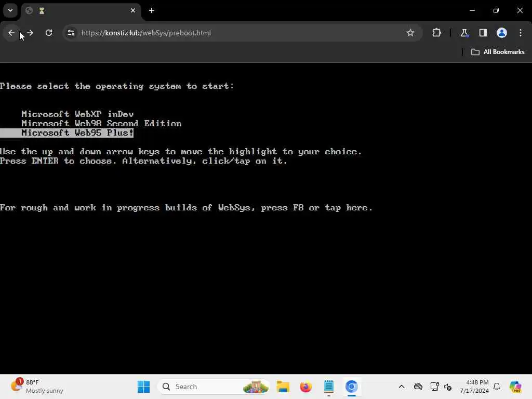Open Chrome Labs flask icon
The width and height of the screenshot is (532, 399).
pos(464,33)
